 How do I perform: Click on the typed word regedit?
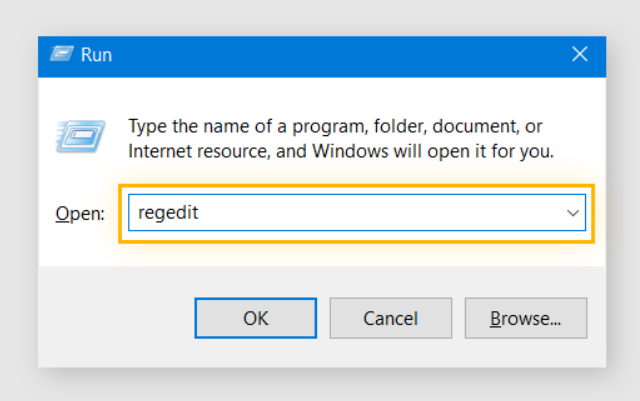(168, 213)
